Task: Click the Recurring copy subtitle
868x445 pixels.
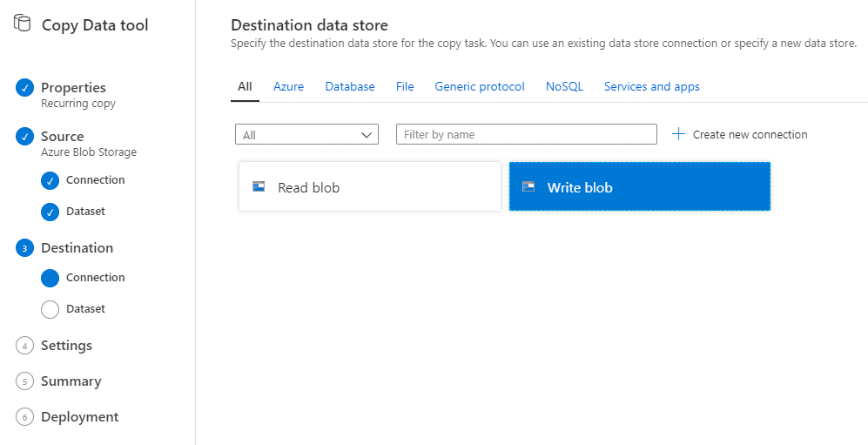Action: [78, 104]
